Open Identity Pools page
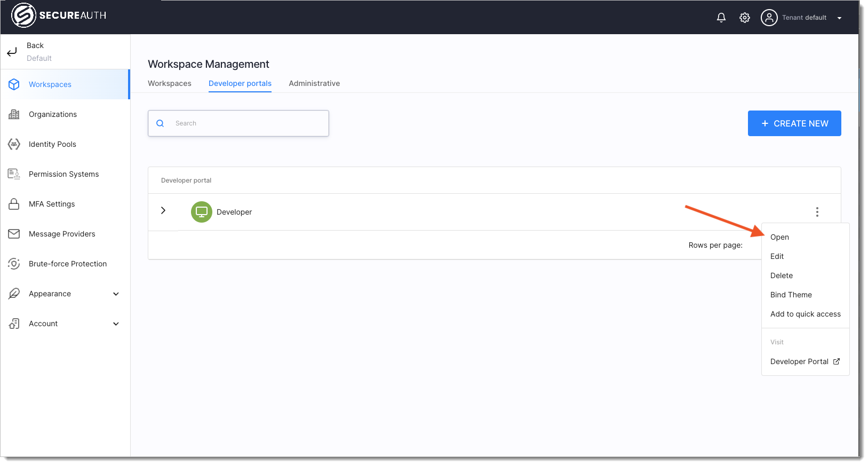The height and width of the screenshot is (465, 868). tap(65, 144)
